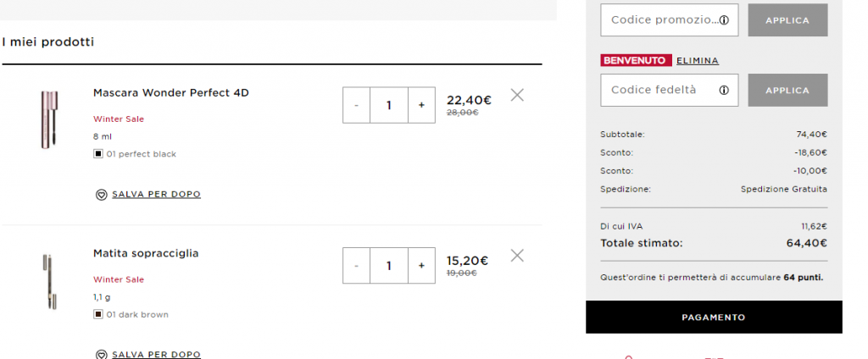Save mascara for later via Salva per dopo
The height and width of the screenshot is (359, 868).
coord(156,195)
